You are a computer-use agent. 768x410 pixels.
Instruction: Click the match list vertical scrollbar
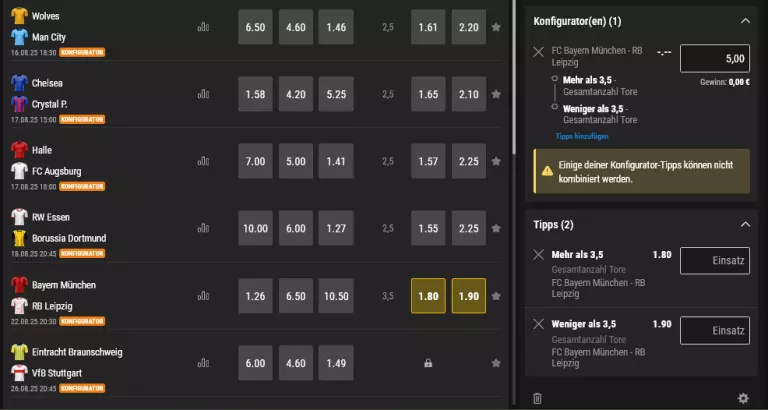514,77
